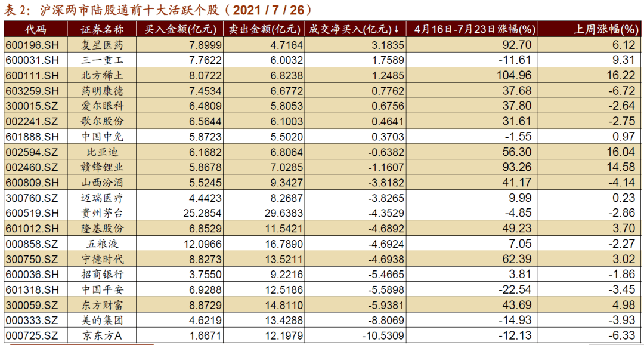This screenshot has height=345, width=644.
Task: Select the 歌尔股份 name cell
Action: (x=103, y=121)
